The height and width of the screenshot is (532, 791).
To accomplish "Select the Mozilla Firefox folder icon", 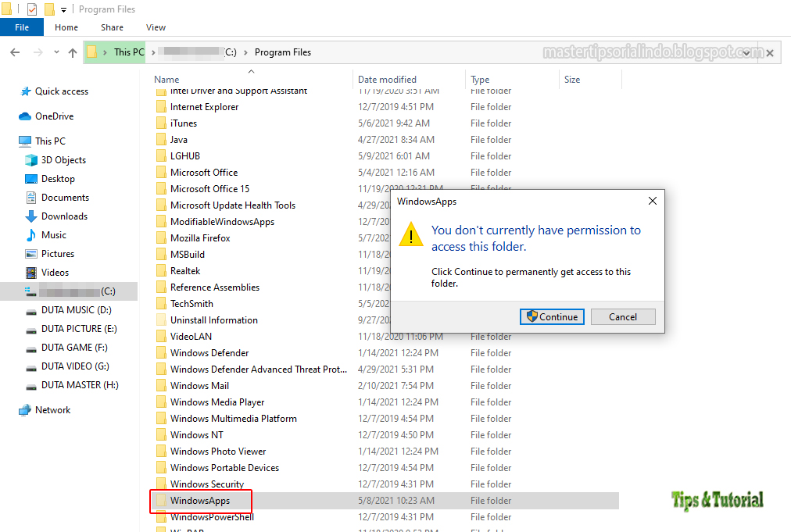I will click(x=161, y=237).
